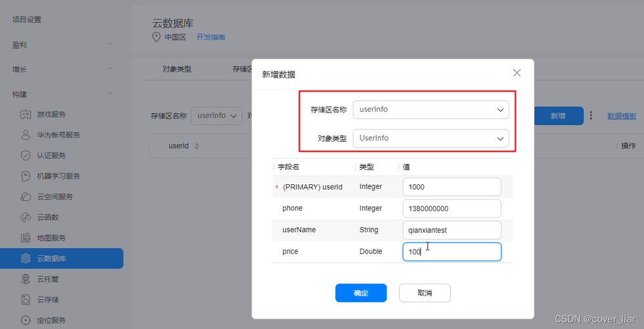The height and width of the screenshot is (329, 644).
Task: Click the String type cell
Action: pos(369,230)
